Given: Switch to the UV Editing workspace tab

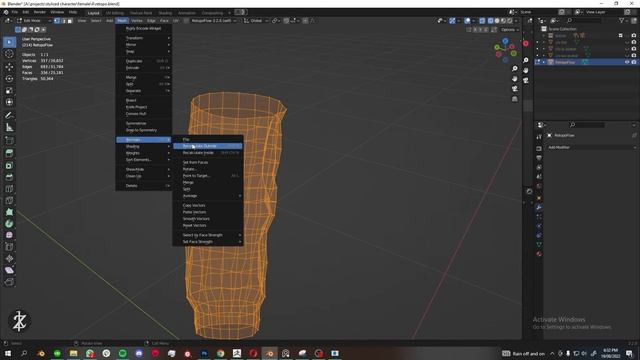Looking at the screenshot, I should (115, 13).
